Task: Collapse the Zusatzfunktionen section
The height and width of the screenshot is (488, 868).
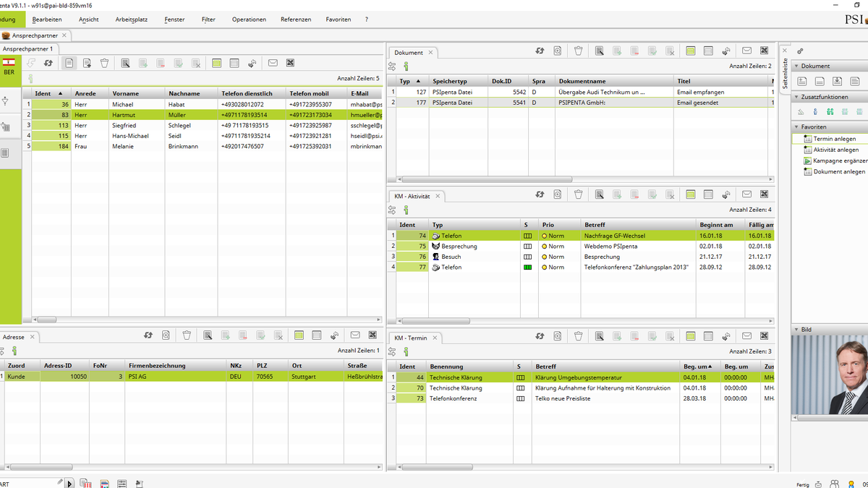Action: pos(796,96)
